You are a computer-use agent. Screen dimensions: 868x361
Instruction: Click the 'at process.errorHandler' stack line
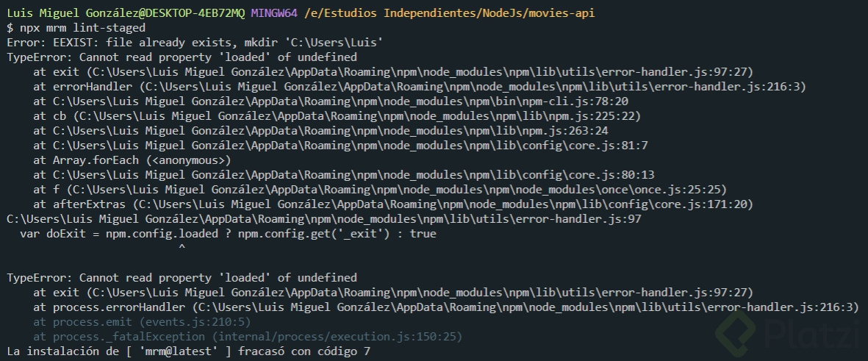[445, 307]
